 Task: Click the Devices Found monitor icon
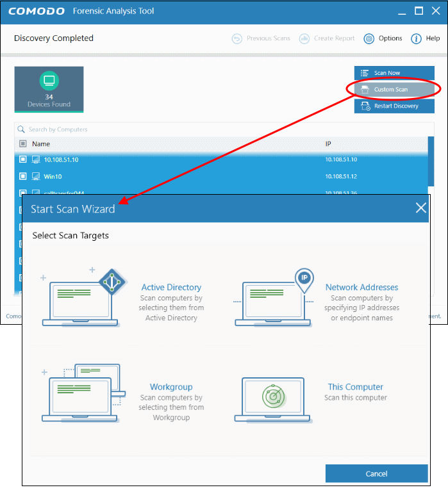tap(49, 81)
